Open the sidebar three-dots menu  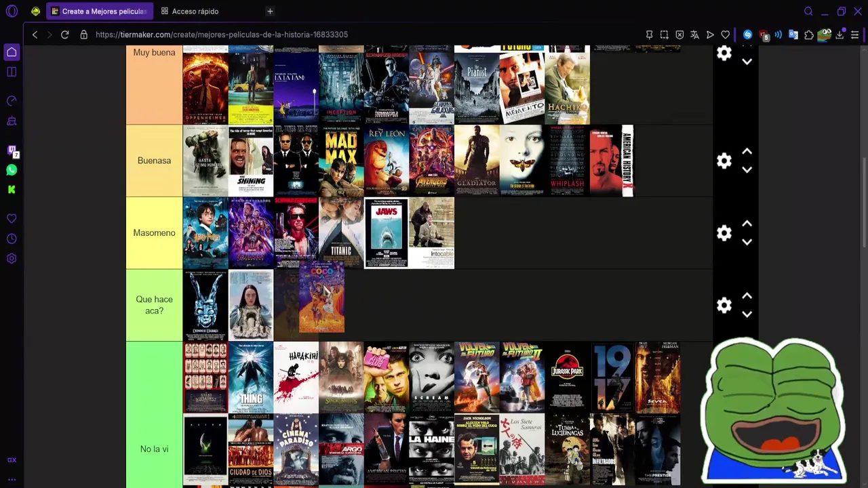coord(12,480)
